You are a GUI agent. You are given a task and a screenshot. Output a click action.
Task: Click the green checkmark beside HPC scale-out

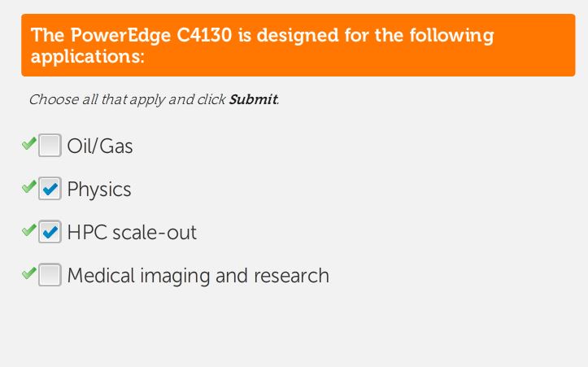(28, 230)
